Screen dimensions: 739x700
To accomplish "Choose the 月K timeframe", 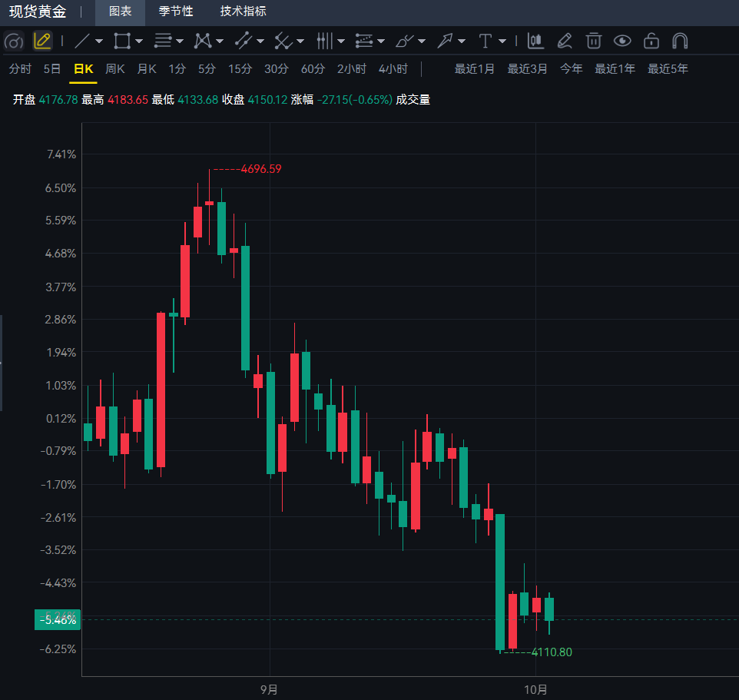I will 147,69.
